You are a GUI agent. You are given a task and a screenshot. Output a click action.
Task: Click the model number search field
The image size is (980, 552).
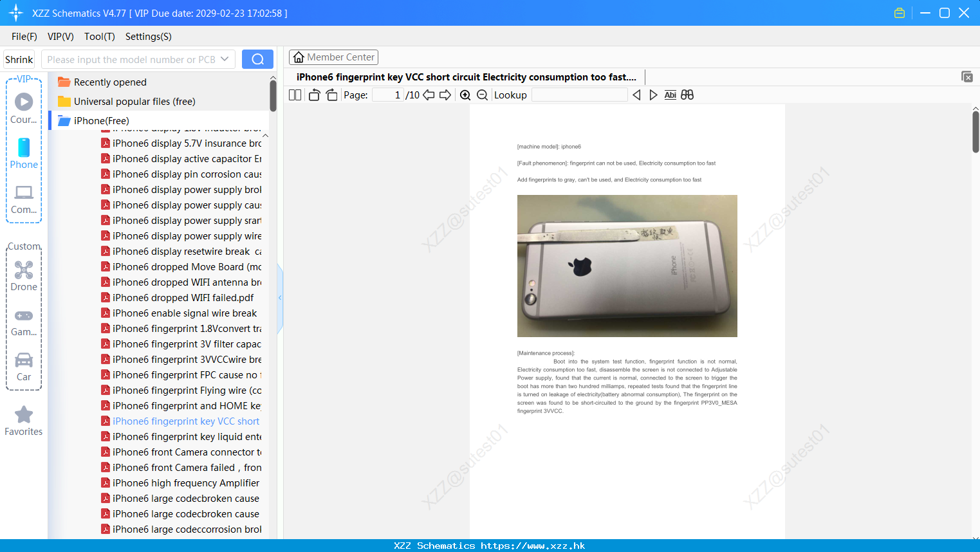131,59
